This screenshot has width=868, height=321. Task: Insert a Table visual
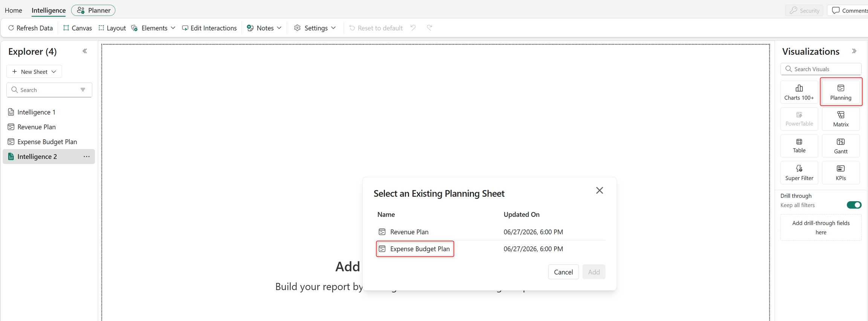(x=799, y=146)
